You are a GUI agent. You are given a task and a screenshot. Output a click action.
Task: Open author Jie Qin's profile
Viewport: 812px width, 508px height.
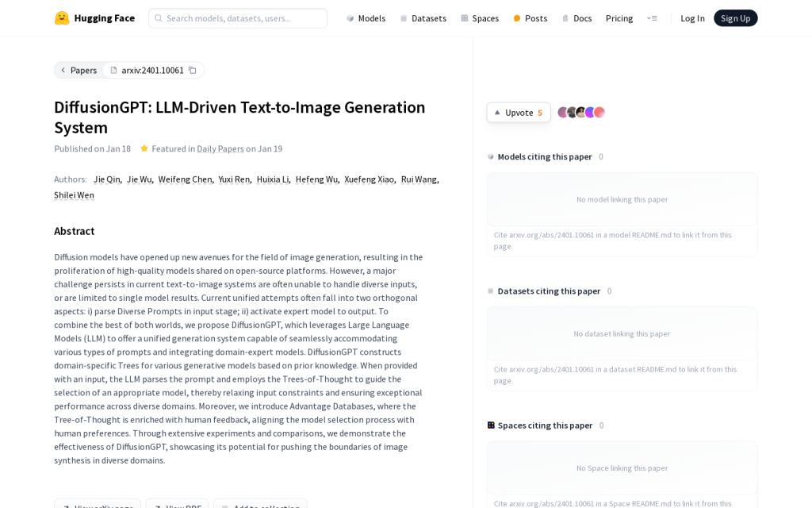tap(107, 179)
